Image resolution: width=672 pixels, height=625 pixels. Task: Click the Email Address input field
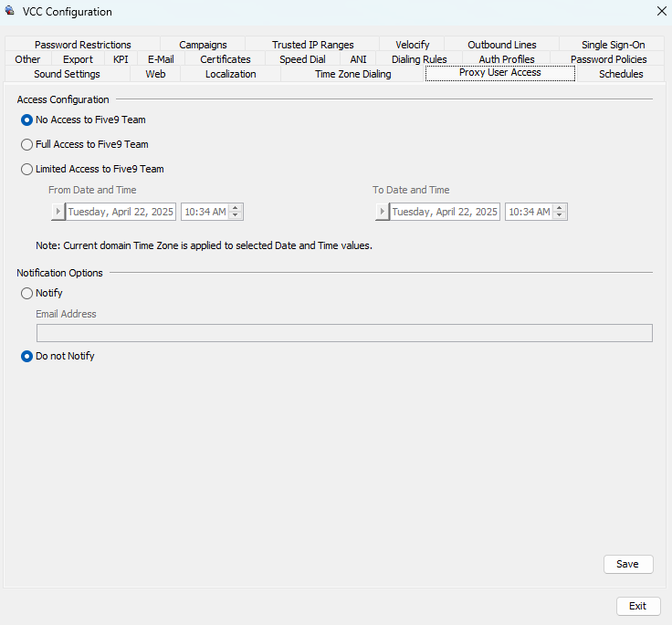(x=344, y=333)
